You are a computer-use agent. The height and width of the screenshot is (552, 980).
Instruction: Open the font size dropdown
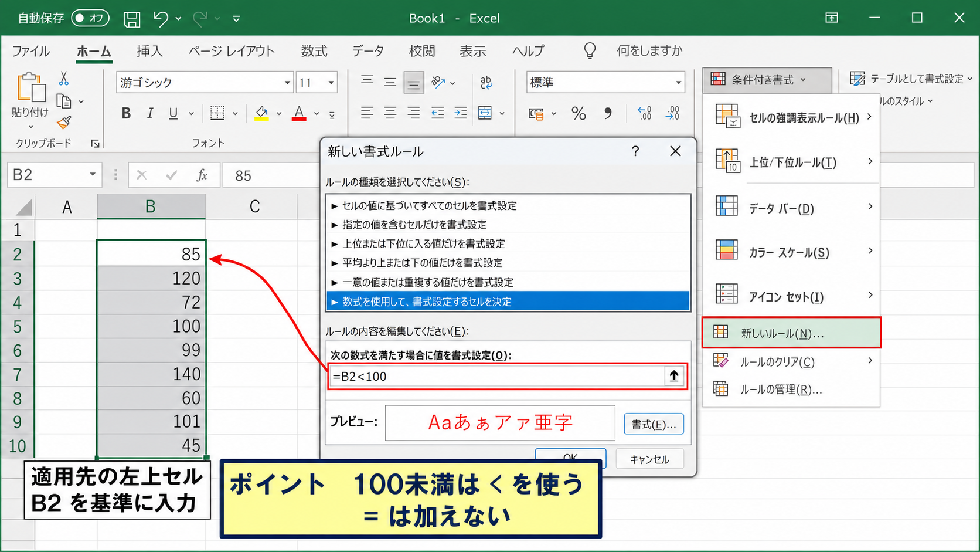click(331, 83)
